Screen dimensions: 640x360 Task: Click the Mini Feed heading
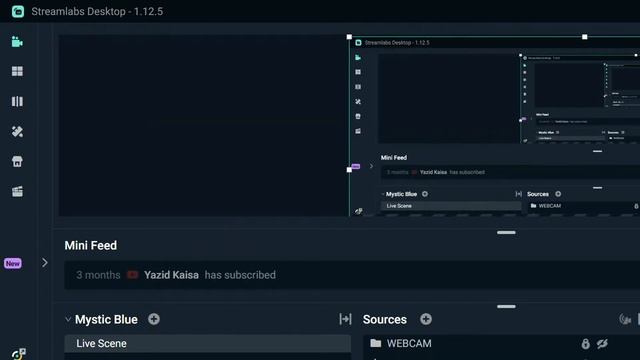(91, 245)
